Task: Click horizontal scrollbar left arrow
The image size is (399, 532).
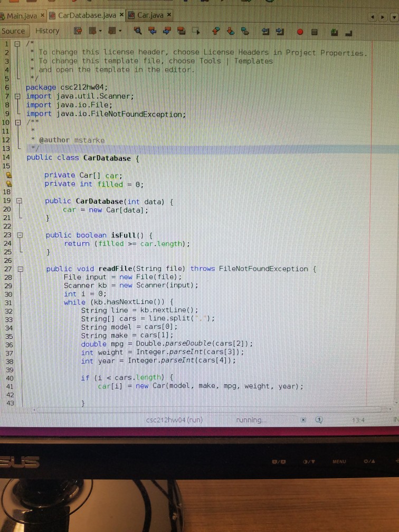Action: point(34,410)
